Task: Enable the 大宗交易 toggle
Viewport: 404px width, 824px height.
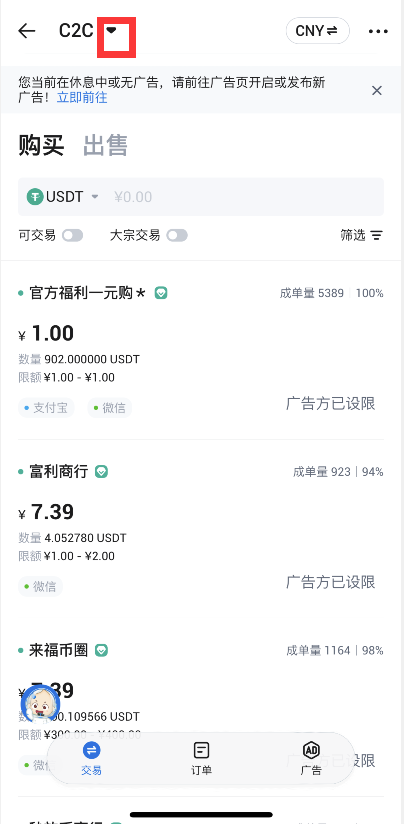Action: pos(177,235)
